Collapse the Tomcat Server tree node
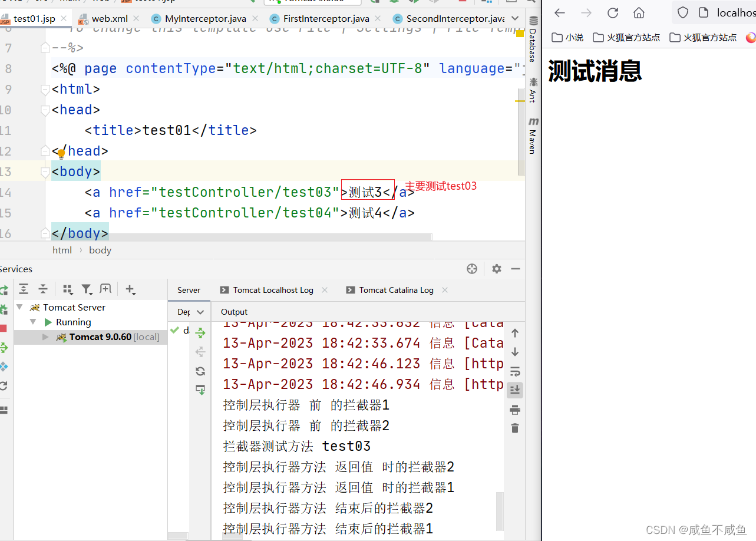 point(20,307)
